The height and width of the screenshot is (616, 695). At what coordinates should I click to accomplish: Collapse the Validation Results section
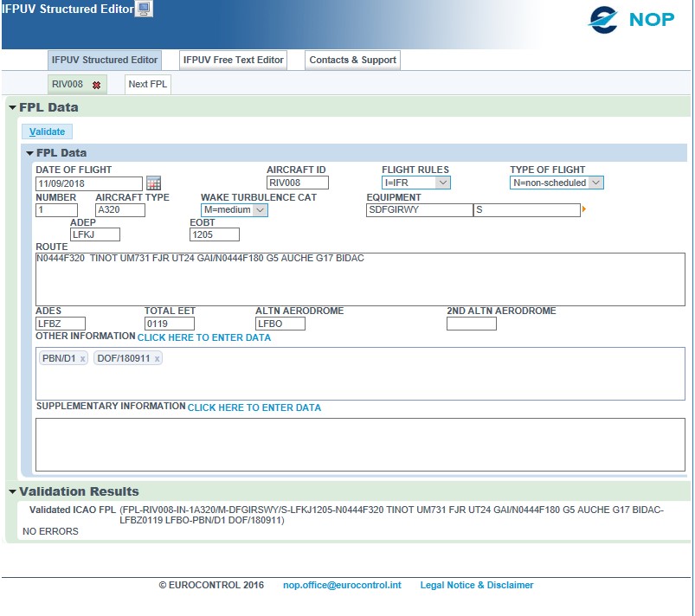tap(12, 492)
